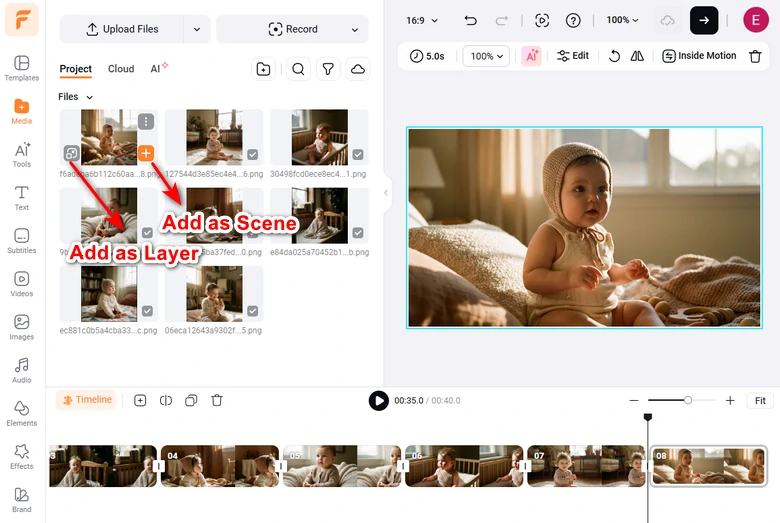Open the Effects panel
780x523 pixels.
[21, 456]
